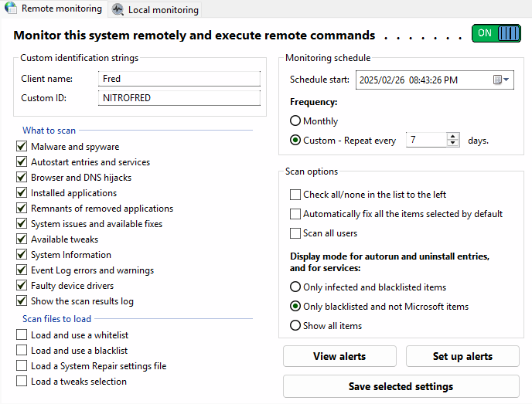Enable Load a tweaks selection

coord(22,382)
